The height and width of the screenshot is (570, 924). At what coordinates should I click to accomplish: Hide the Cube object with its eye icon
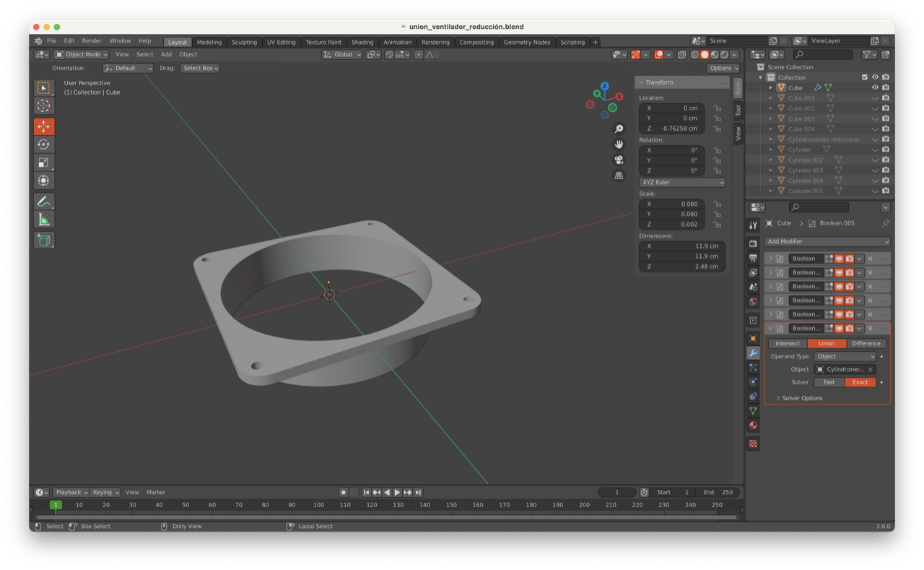pyautogui.click(x=875, y=87)
